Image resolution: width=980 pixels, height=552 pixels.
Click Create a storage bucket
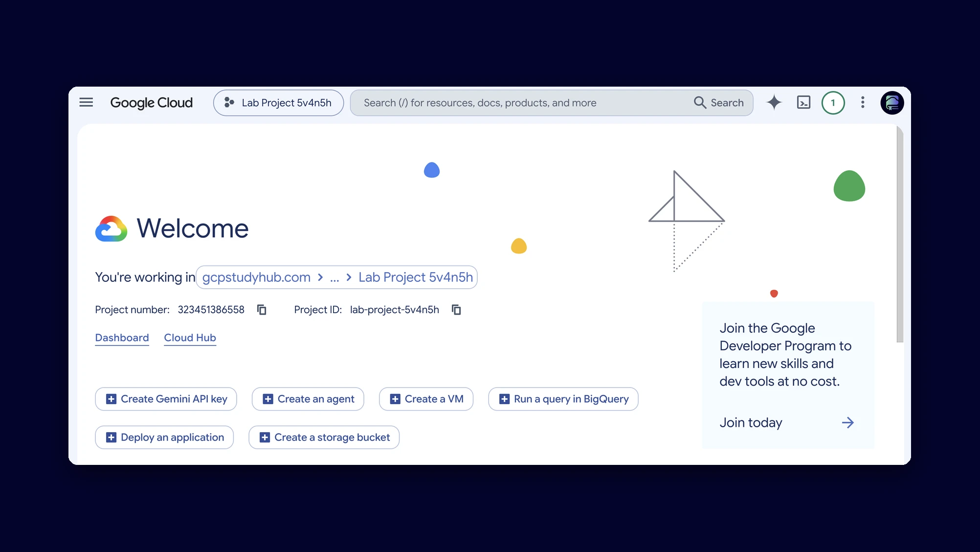click(x=324, y=437)
